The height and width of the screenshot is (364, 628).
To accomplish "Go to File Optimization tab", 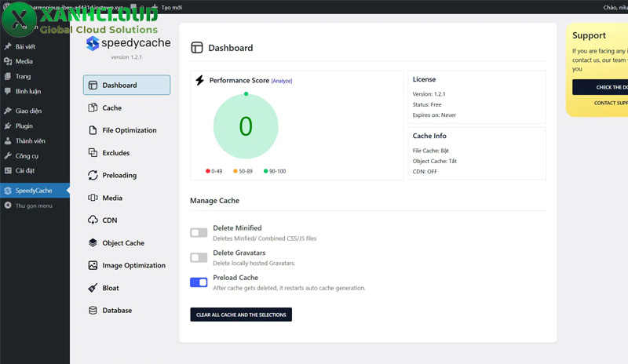I will click(x=126, y=130).
